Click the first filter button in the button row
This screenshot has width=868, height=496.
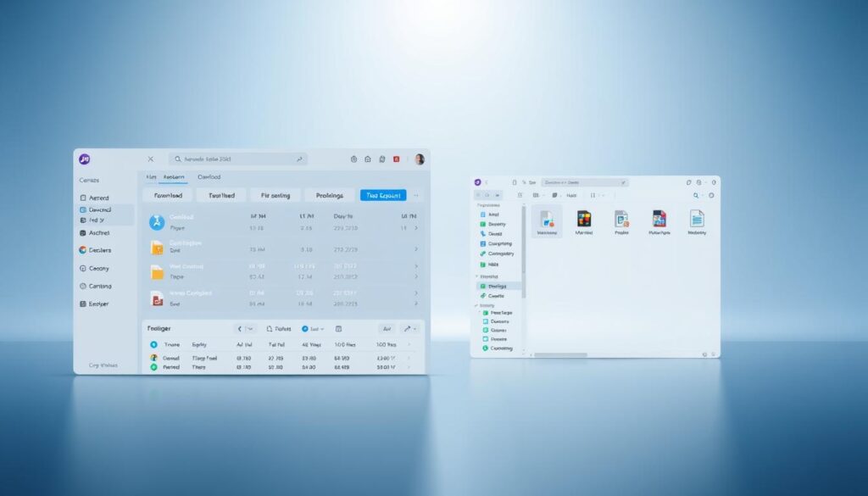tap(168, 195)
